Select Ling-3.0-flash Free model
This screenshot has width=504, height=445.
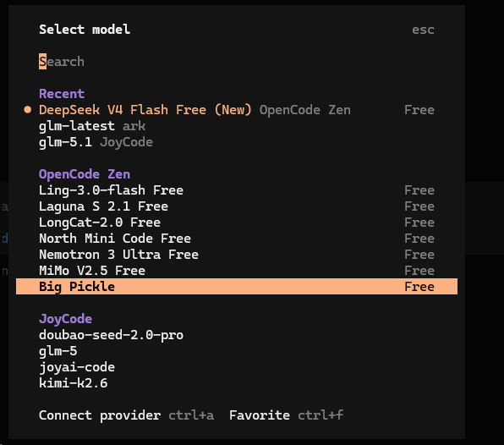pyautogui.click(x=237, y=190)
